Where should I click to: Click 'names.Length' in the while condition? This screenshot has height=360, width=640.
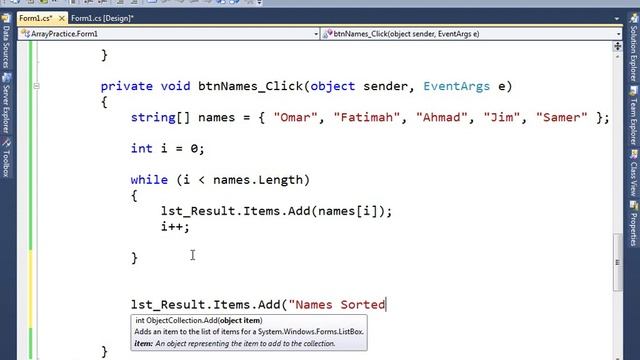(258, 180)
